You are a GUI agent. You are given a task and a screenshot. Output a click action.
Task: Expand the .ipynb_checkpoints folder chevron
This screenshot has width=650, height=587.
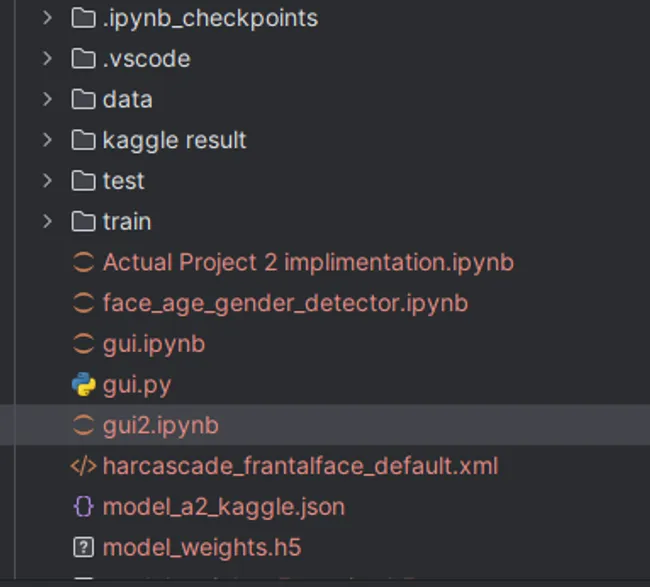(x=47, y=18)
